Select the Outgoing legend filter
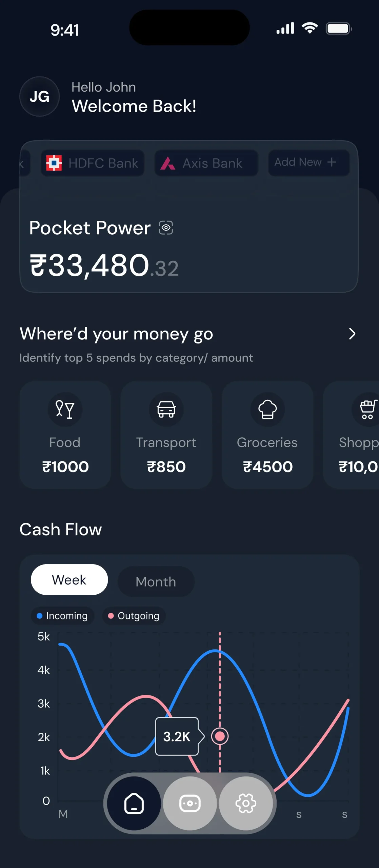379x868 pixels. [x=134, y=616]
